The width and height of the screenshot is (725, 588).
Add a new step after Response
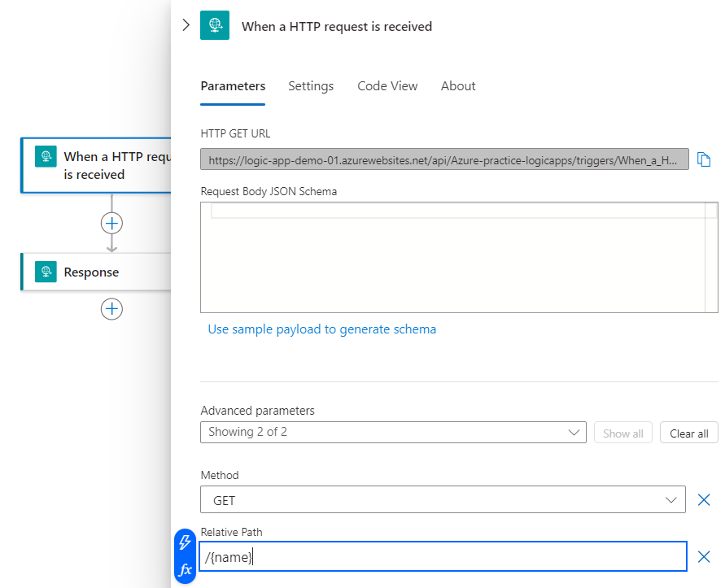pyautogui.click(x=111, y=308)
